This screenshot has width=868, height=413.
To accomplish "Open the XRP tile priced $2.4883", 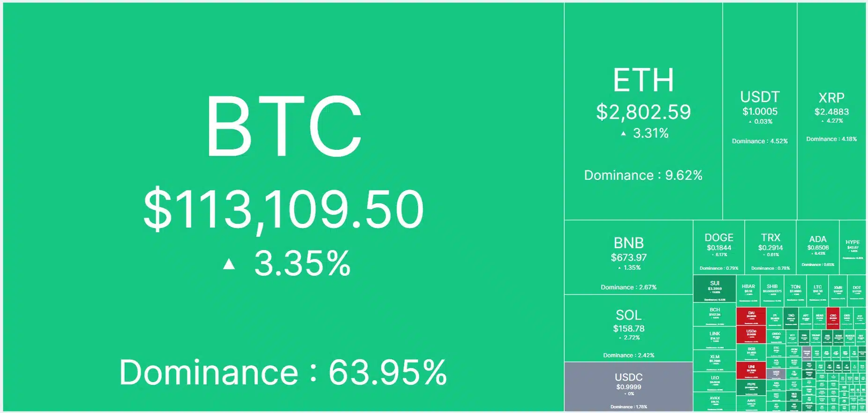I will coord(831,111).
